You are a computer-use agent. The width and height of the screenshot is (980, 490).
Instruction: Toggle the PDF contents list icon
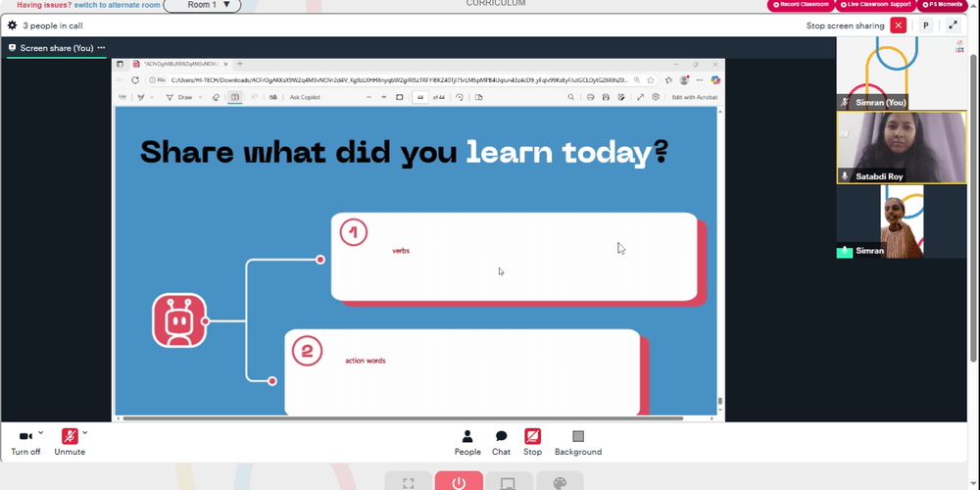click(122, 97)
